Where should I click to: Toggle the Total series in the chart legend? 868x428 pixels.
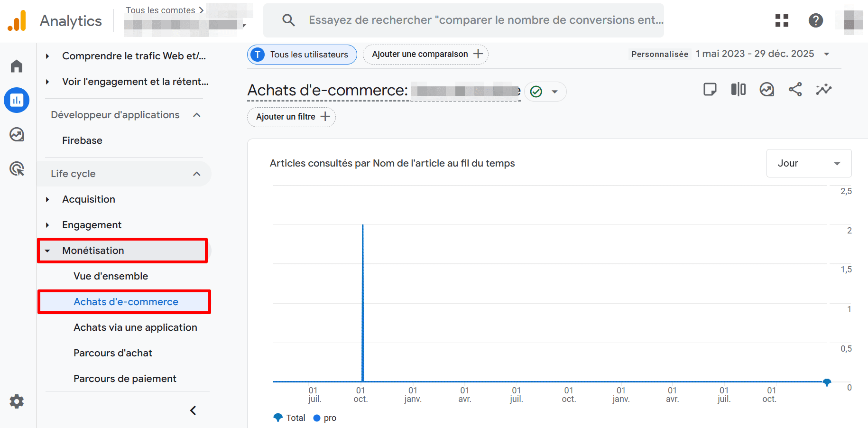[289, 418]
